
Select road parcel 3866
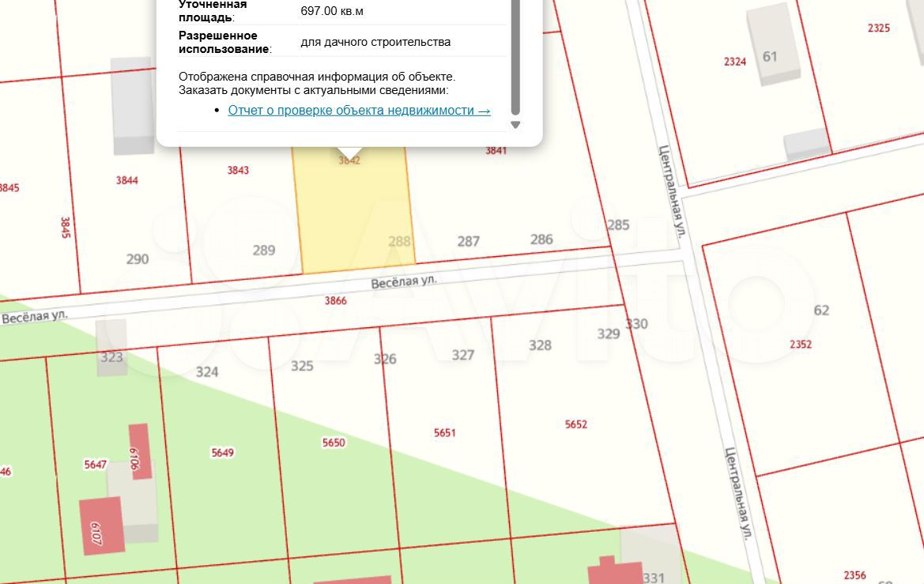335,301
